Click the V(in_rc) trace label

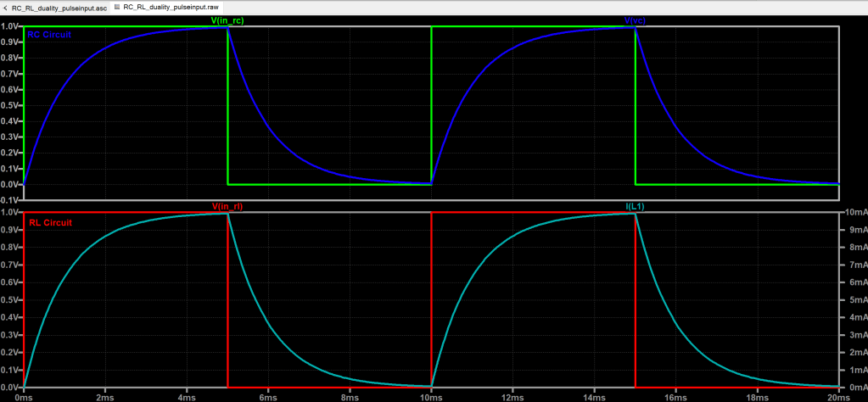[227, 20]
